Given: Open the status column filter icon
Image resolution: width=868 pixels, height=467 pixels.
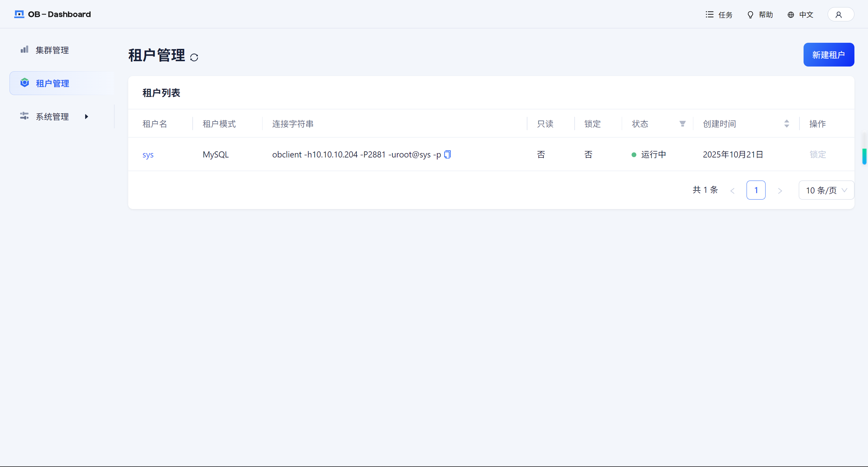Looking at the screenshot, I should tap(682, 124).
